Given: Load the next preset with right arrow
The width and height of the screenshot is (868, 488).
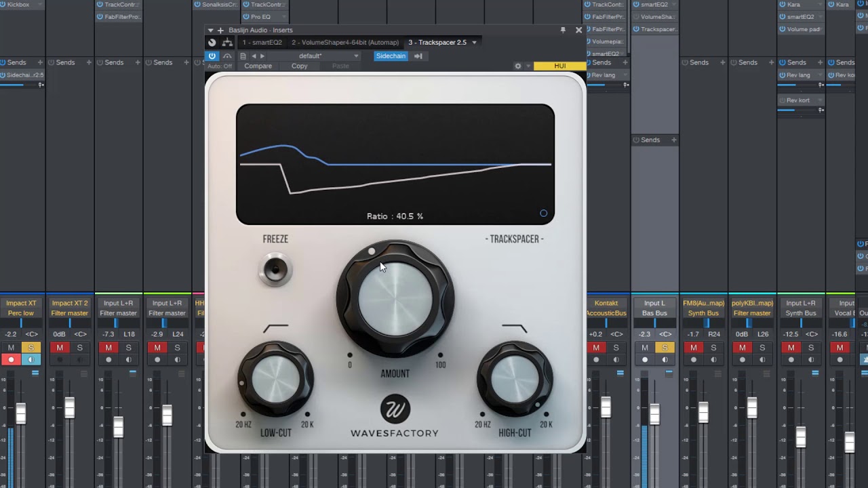Looking at the screenshot, I should [262, 56].
